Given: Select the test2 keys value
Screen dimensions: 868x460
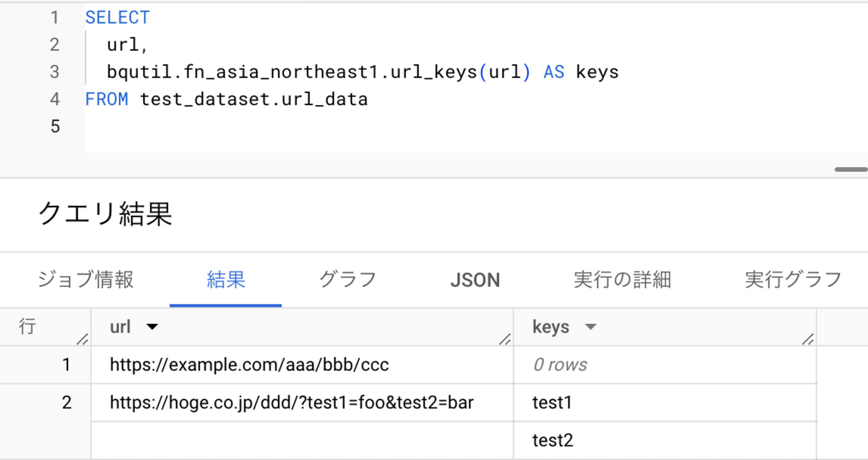Looking at the screenshot, I should tap(553, 440).
